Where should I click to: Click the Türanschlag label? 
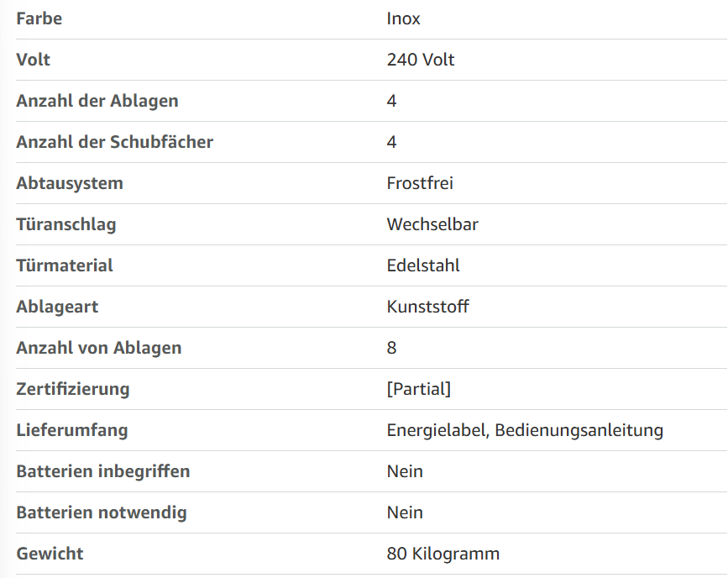(x=66, y=225)
